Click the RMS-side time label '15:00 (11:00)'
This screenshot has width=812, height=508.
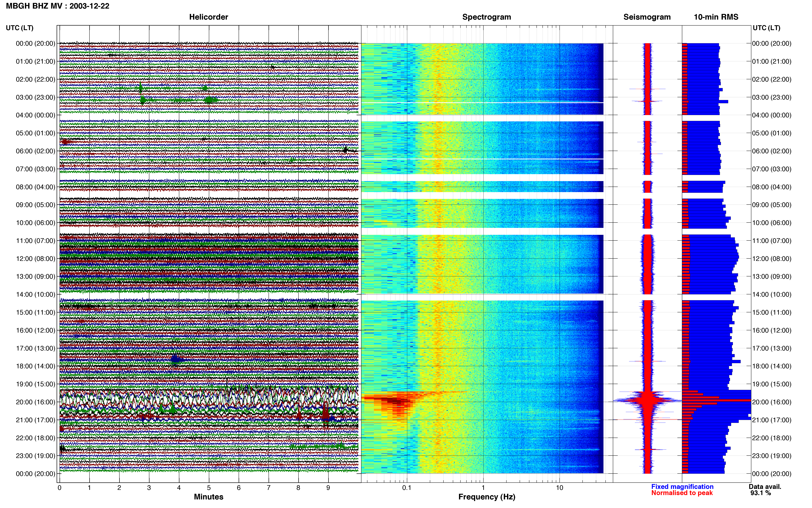pos(772,313)
